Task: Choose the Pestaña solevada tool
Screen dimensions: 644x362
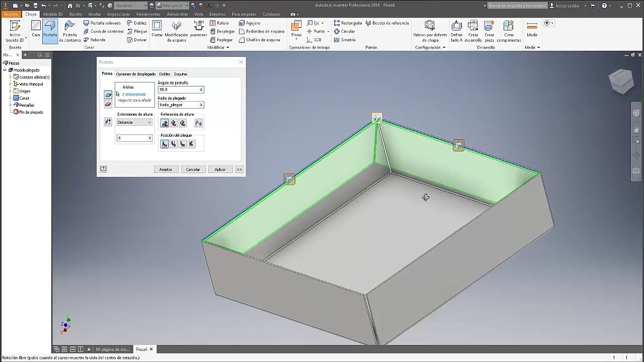Action: point(102,23)
